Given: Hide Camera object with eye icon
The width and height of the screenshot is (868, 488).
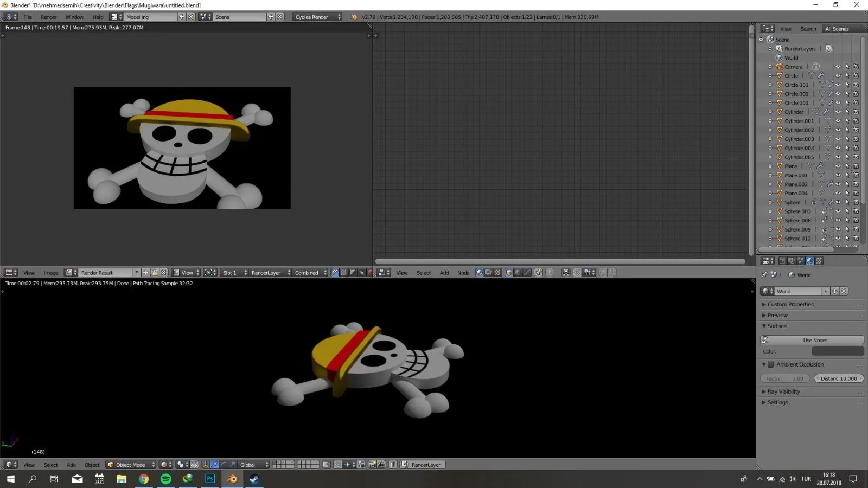Looking at the screenshot, I should tap(838, 67).
